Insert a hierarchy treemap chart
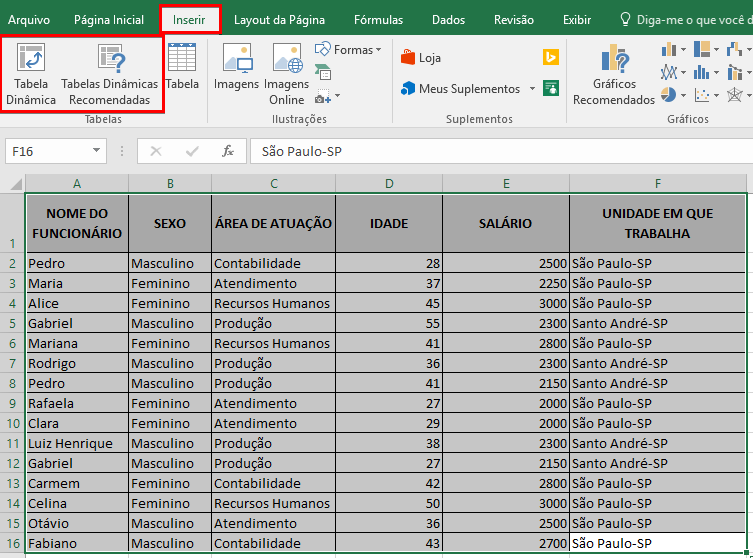753x558 pixels. (702, 49)
